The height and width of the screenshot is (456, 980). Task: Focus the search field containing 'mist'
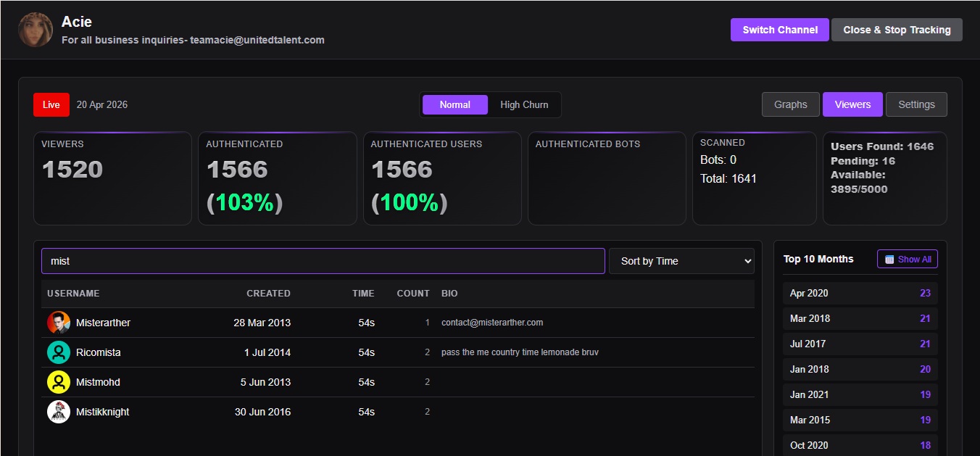click(x=323, y=261)
